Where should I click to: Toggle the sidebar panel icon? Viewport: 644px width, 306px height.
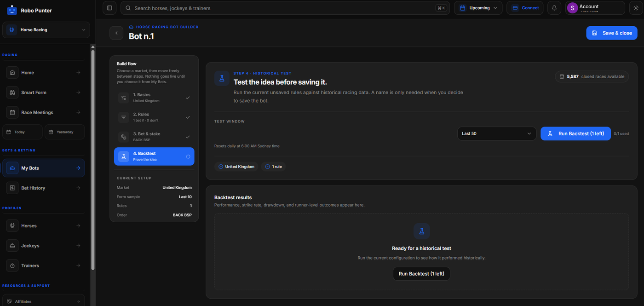tap(109, 8)
